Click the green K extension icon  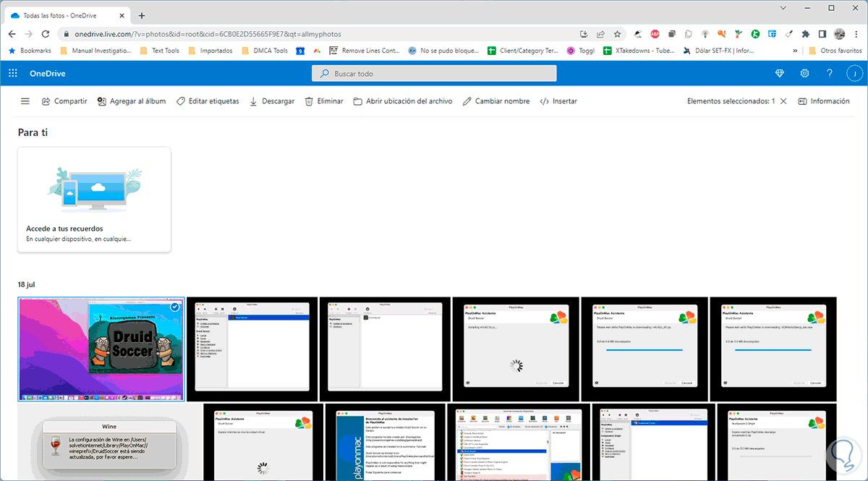[755, 34]
